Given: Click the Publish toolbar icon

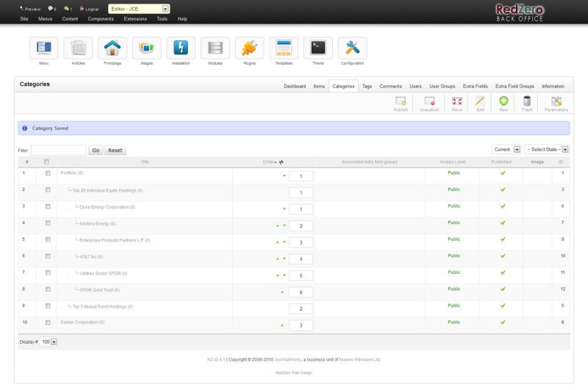Looking at the screenshot, I should [401, 104].
